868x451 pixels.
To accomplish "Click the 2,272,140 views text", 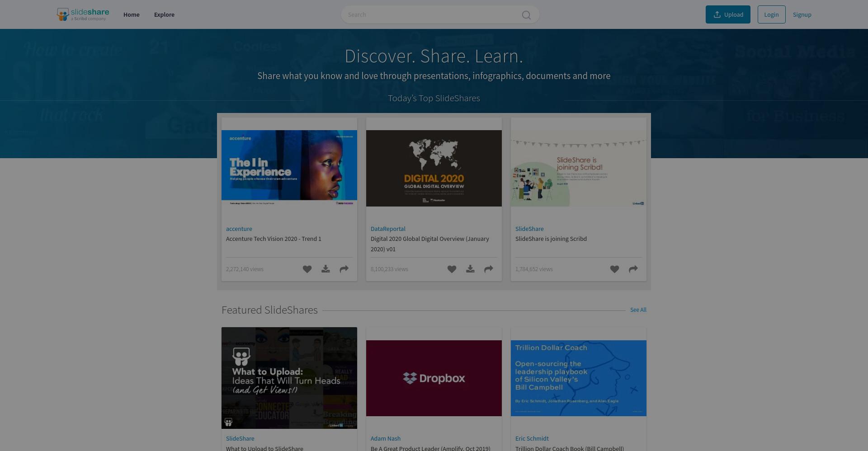I will click(x=245, y=269).
